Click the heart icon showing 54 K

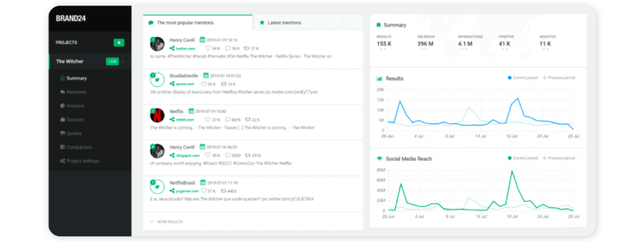click(208, 49)
